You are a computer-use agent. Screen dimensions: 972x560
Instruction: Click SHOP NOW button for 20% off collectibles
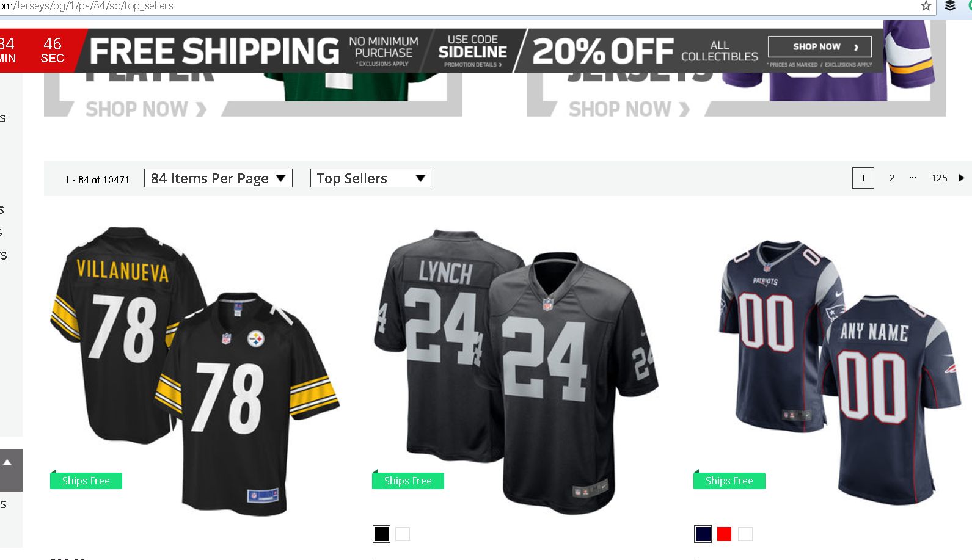[819, 47]
